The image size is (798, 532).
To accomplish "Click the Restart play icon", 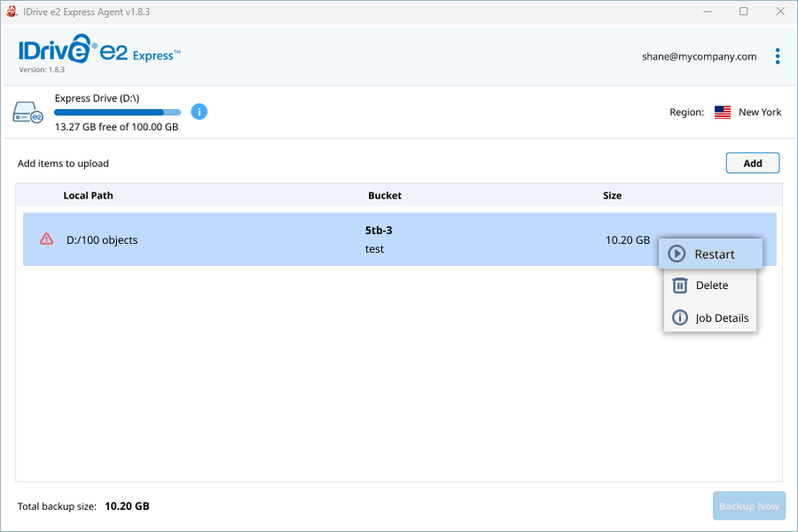I will 677,254.
